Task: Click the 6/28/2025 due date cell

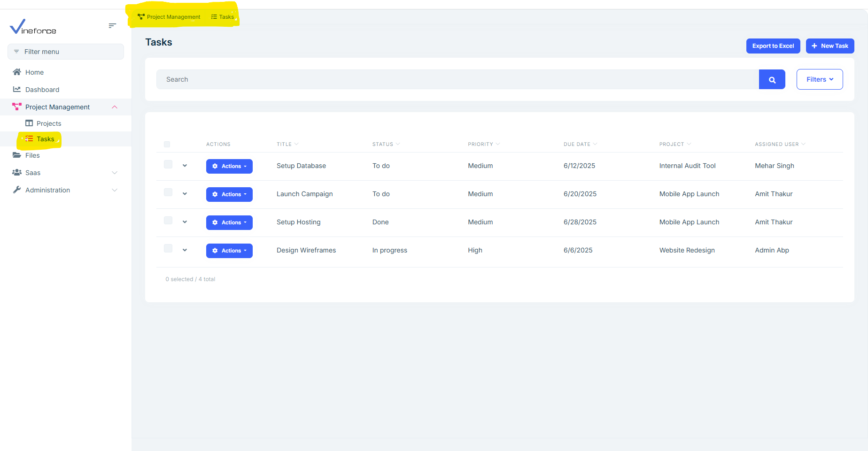Action: point(580,222)
